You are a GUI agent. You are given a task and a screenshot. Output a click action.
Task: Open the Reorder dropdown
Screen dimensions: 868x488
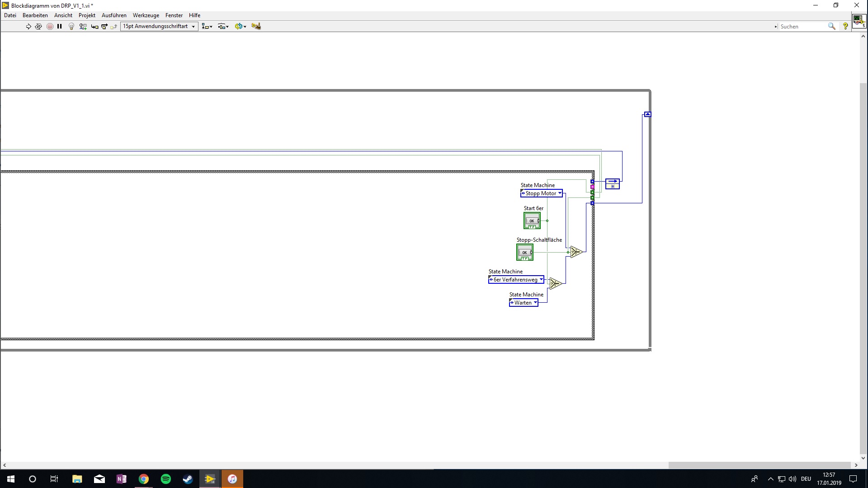tap(241, 27)
